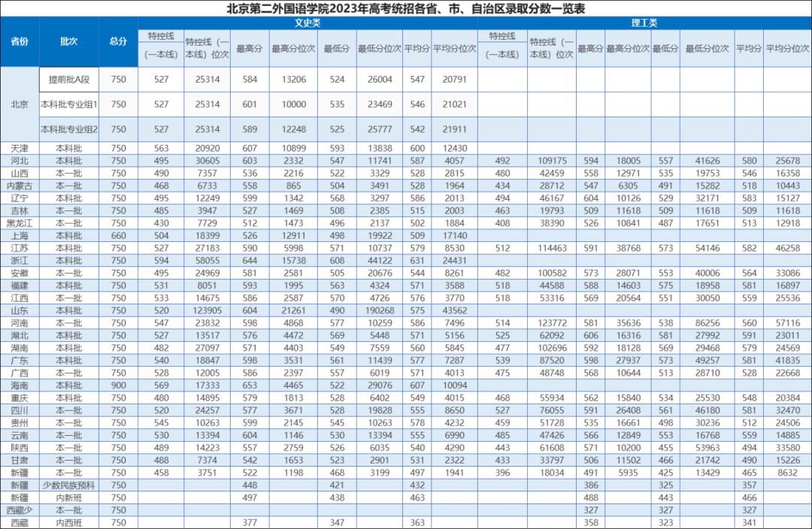Click the '湖北' province cell
Image resolution: width=812 pixels, height=529 pixels.
click(20, 335)
